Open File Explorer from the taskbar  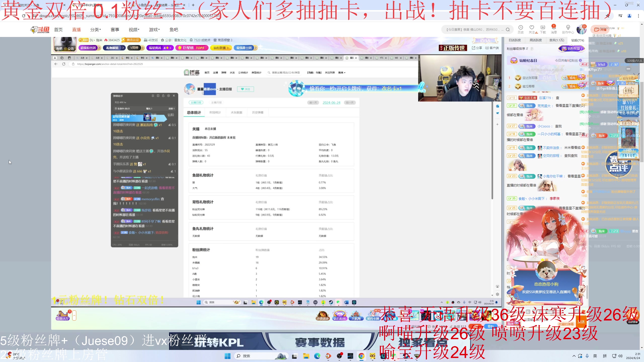[306, 356]
